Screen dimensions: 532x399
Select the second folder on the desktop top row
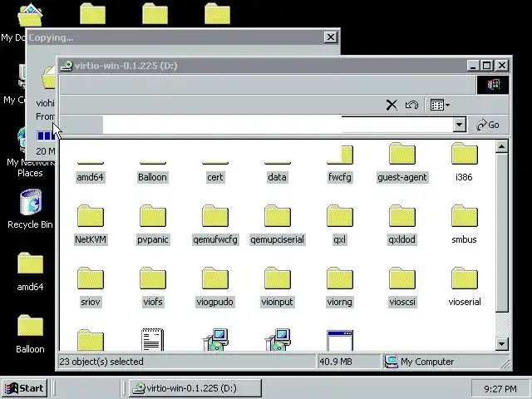click(92, 13)
